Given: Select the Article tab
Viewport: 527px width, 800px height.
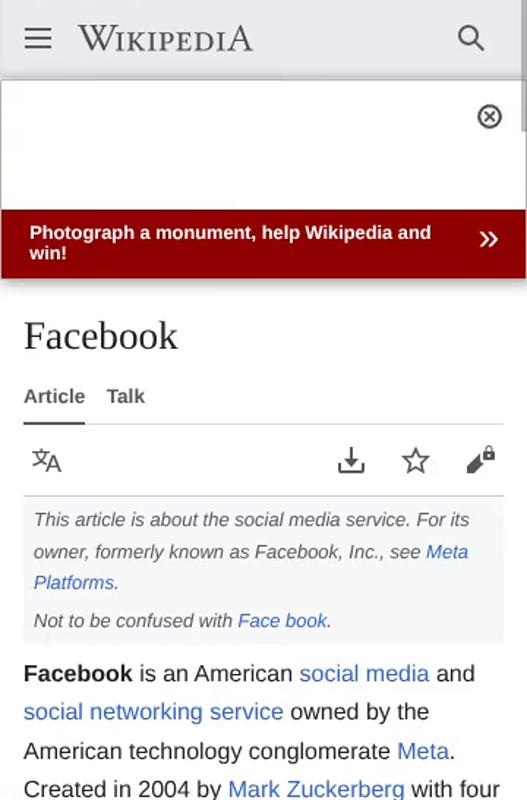Looking at the screenshot, I should click(x=55, y=396).
